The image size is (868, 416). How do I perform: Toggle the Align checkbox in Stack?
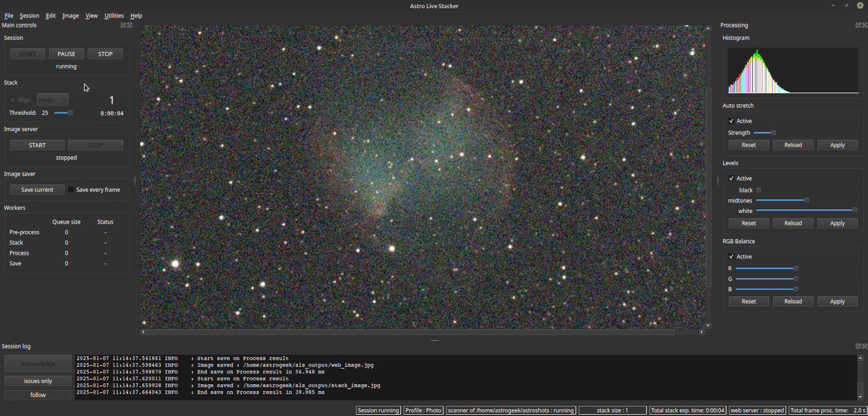click(x=14, y=99)
